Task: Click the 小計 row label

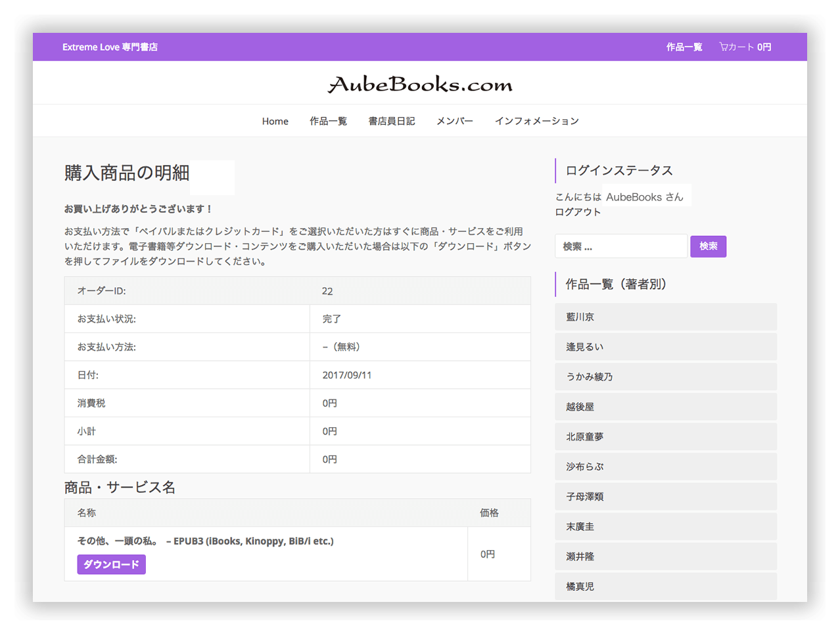Action: (87, 431)
